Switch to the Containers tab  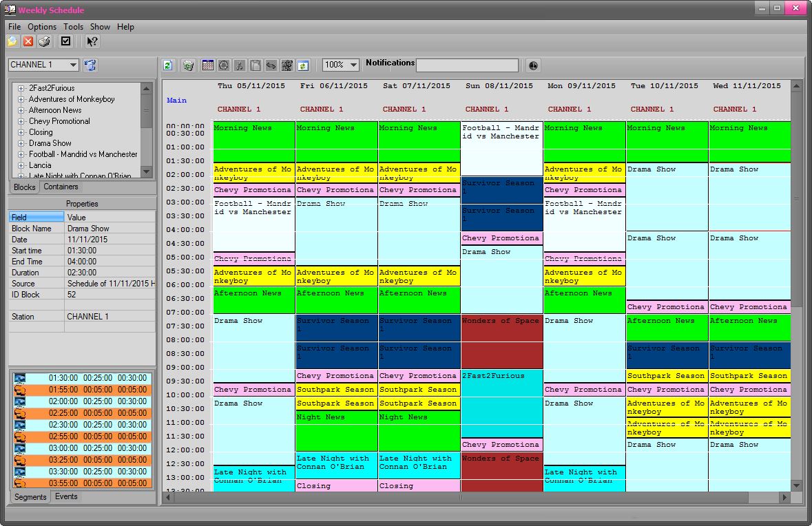tap(61, 187)
